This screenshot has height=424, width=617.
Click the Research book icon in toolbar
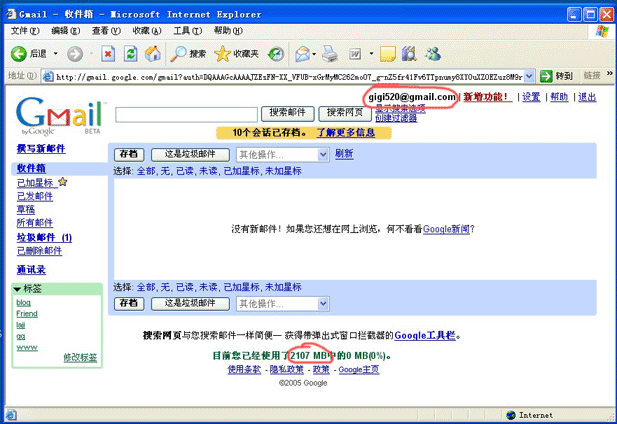coord(409,54)
